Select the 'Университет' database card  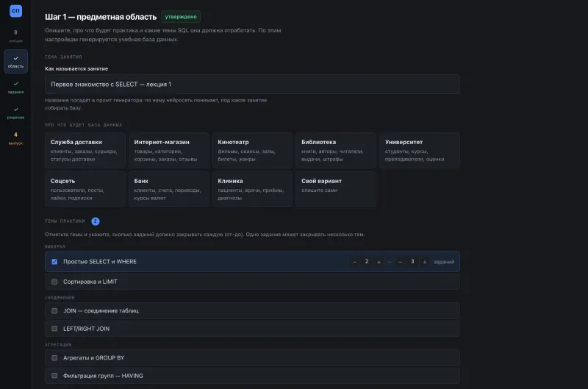coord(420,151)
